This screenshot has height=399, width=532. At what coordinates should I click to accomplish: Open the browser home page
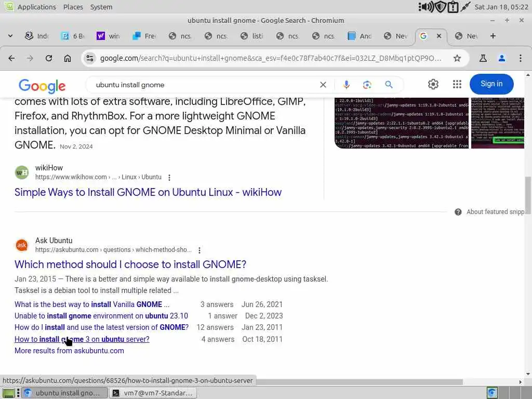click(68, 58)
